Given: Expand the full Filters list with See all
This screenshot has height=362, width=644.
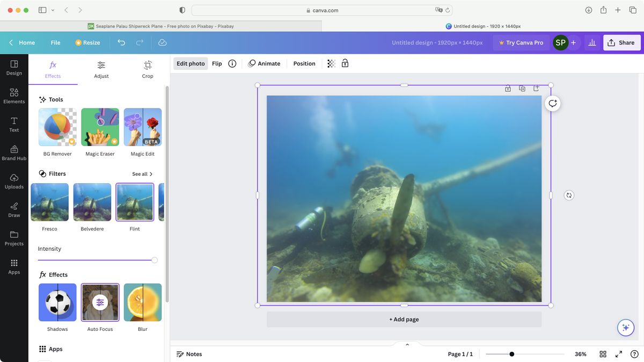Looking at the screenshot, I should point(142,173).
